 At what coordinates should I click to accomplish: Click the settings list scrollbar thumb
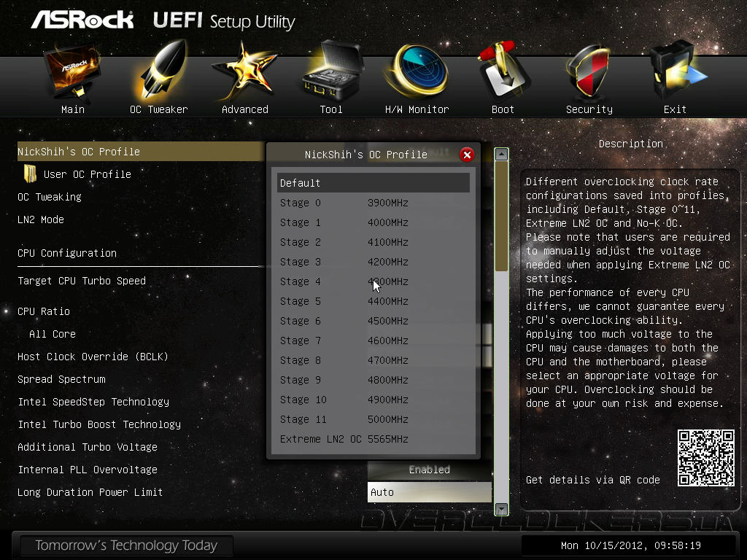pos(501,217)
